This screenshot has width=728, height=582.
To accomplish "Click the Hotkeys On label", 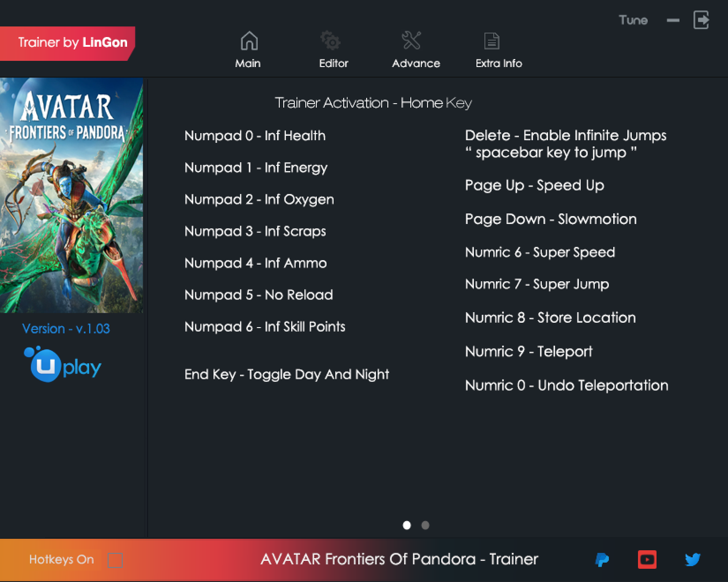I will tap(61, 560).
